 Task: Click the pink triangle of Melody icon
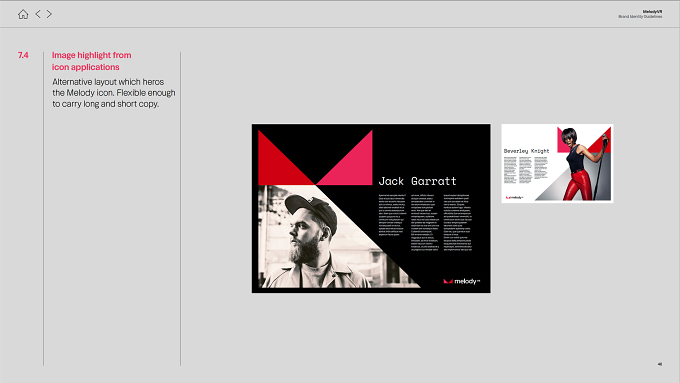[x=344, y=158]
